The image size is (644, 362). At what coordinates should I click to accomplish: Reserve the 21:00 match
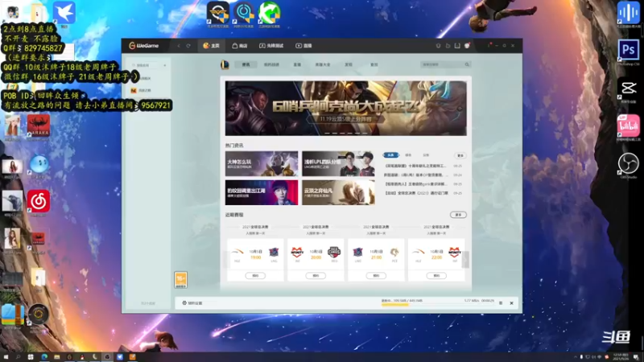coord(376,276)
